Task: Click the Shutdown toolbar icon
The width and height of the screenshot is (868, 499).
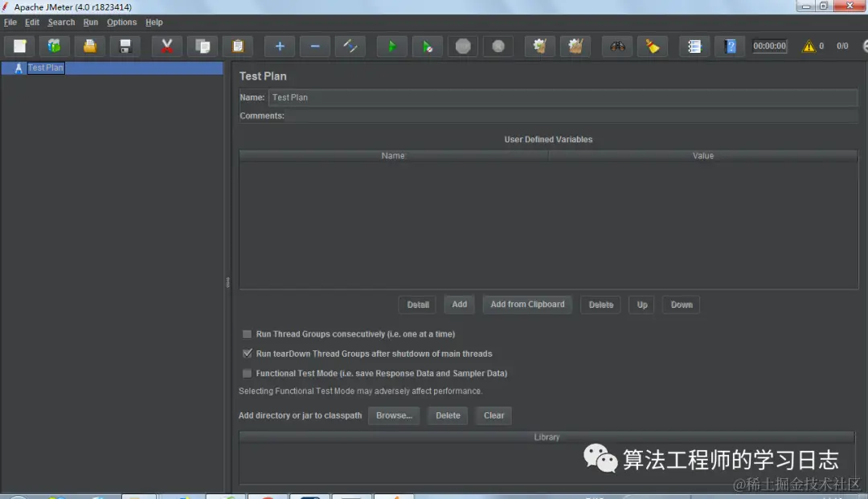Action: 498,47
